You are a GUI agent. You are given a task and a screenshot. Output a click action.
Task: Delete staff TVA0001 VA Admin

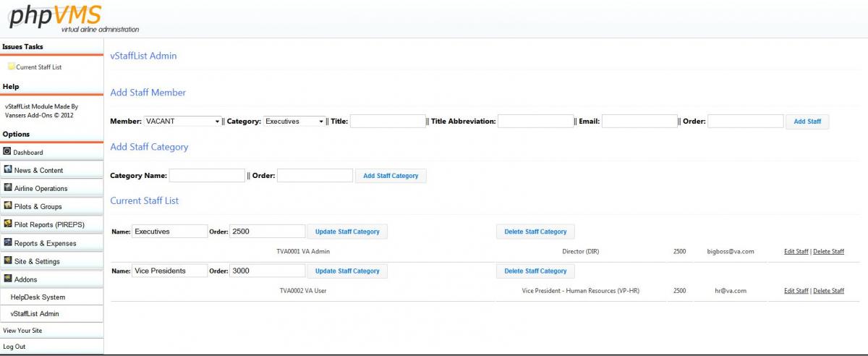[x=828, y=251]
